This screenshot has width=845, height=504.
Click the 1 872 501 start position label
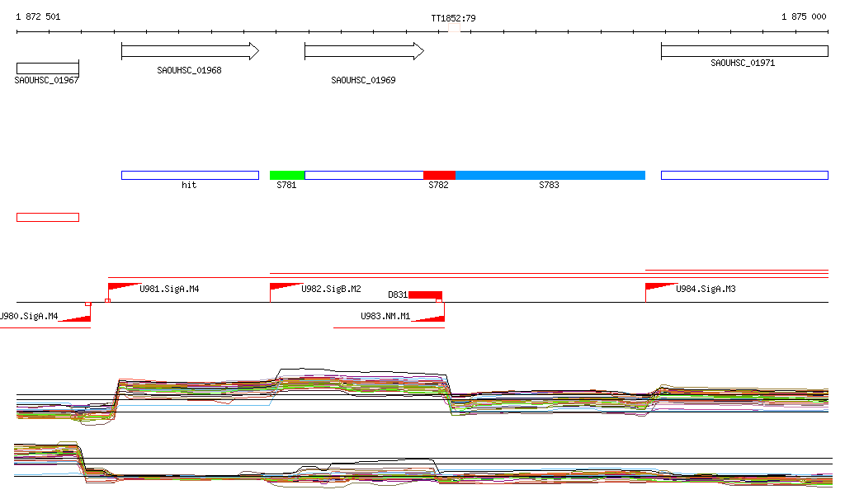[x=38, y=16]
